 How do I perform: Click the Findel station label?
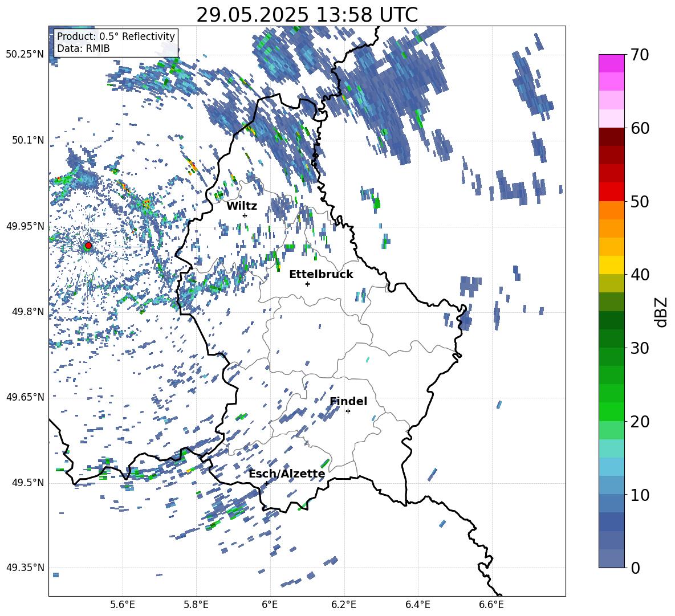pyautogui.click(x=348, y=401)
